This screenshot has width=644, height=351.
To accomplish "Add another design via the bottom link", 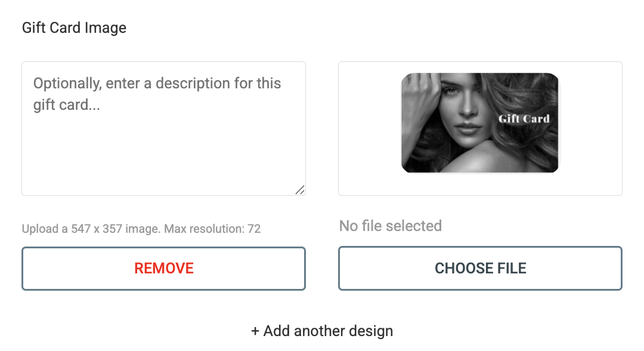I will (x=322, y=331).
